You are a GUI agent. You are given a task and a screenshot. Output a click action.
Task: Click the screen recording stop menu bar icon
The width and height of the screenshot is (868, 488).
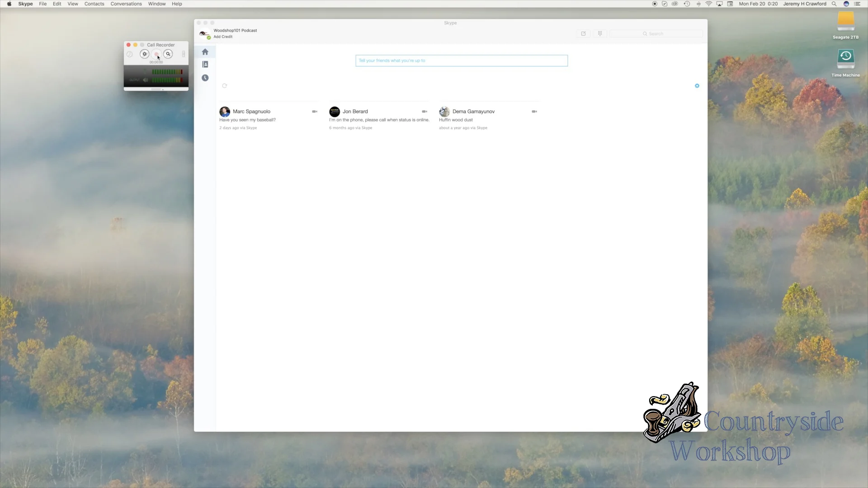tap(655, 4)
